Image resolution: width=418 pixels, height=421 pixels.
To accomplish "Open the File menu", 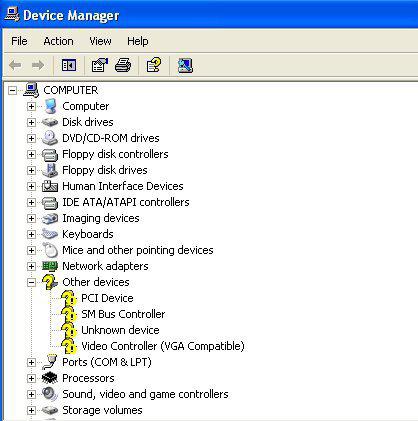I will [x=19, y=41].
